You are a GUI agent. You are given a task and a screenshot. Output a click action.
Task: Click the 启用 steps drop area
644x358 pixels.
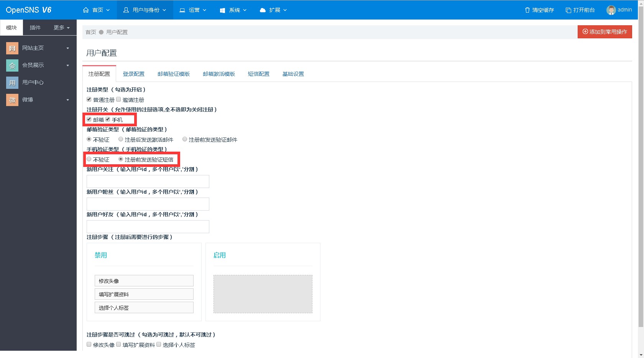click(263, 294)
